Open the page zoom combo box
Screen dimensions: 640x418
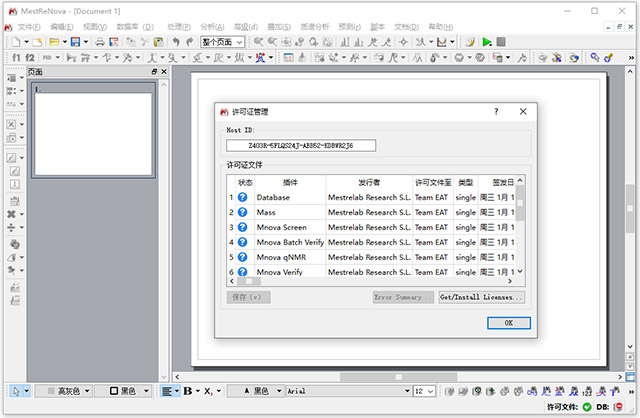(x=222, y=42)
